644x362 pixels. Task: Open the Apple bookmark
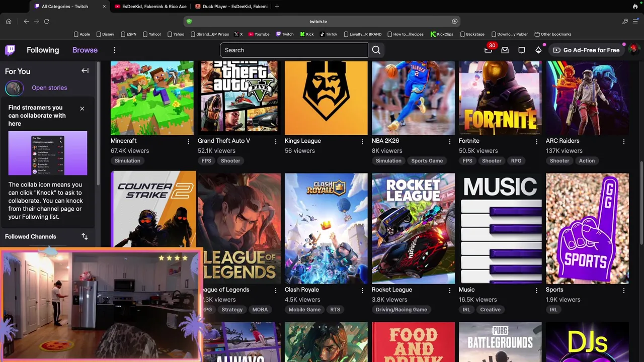82,34
